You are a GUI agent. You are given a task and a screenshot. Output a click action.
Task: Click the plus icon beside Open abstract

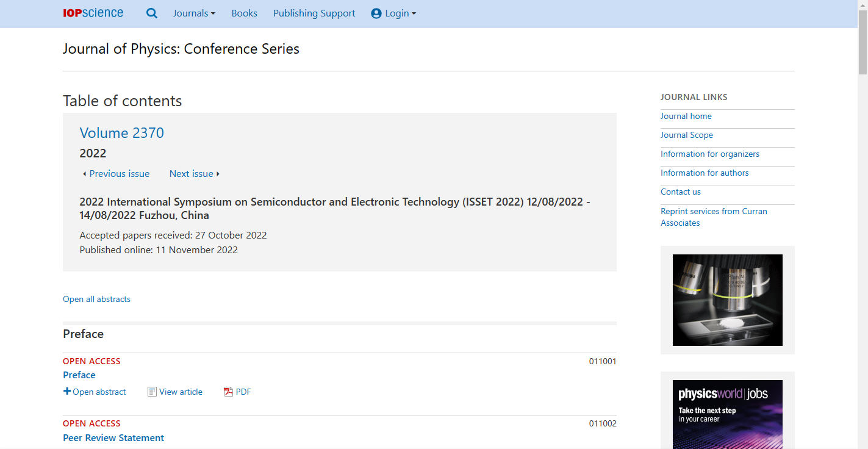(x=67, y=392)
